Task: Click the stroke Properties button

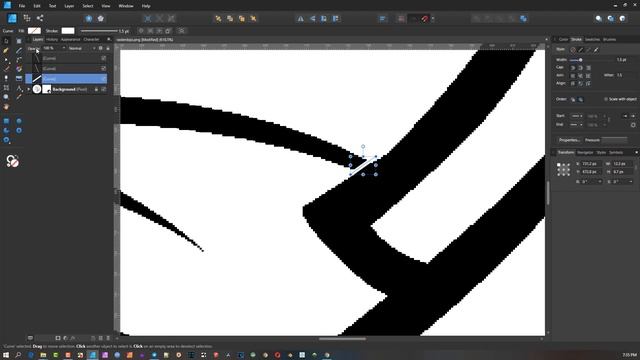Action: (569, 140)
